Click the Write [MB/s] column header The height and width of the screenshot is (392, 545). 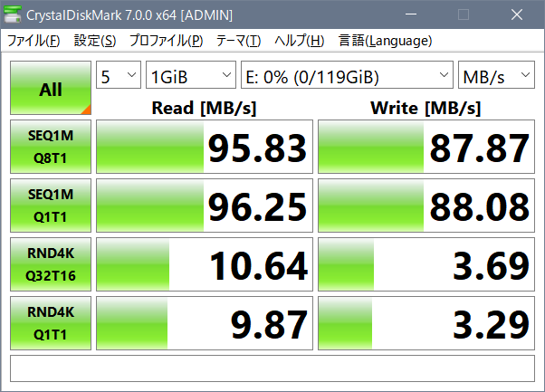tap(426, 108)
